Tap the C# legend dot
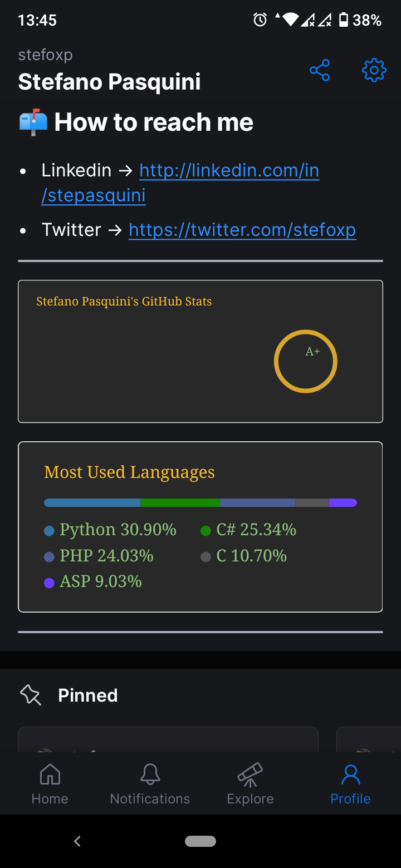The image size is (401, 868). point(205,530)
